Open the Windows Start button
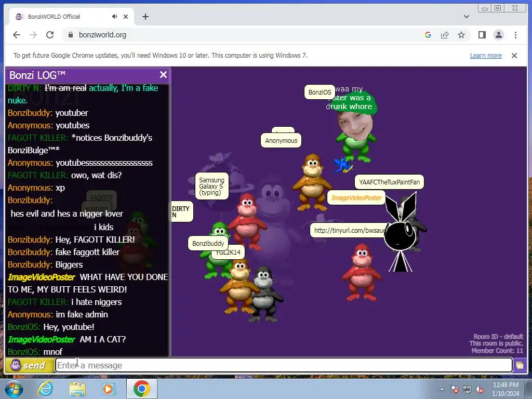532x399 pixels. [14, 389]
